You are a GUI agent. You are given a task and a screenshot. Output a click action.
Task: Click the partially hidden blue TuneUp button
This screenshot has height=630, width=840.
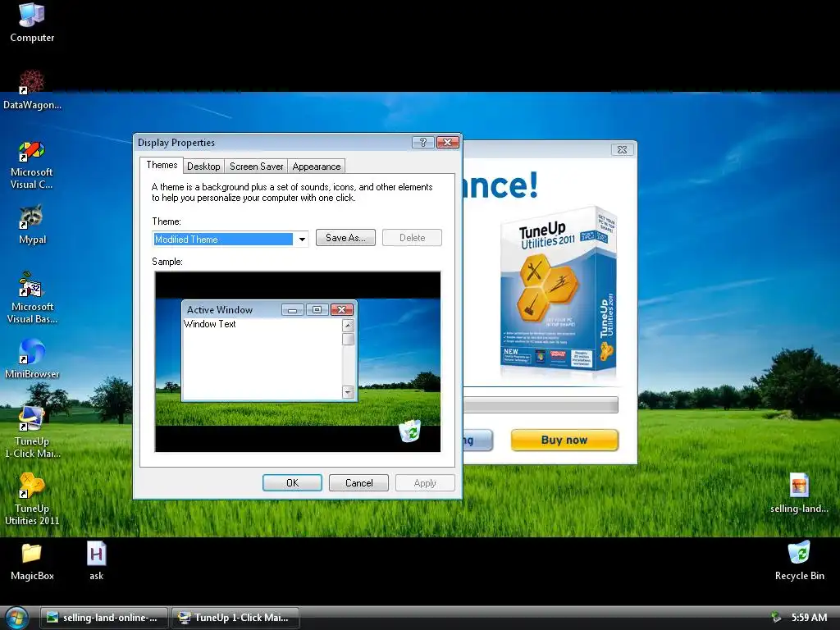pos(478,440)
